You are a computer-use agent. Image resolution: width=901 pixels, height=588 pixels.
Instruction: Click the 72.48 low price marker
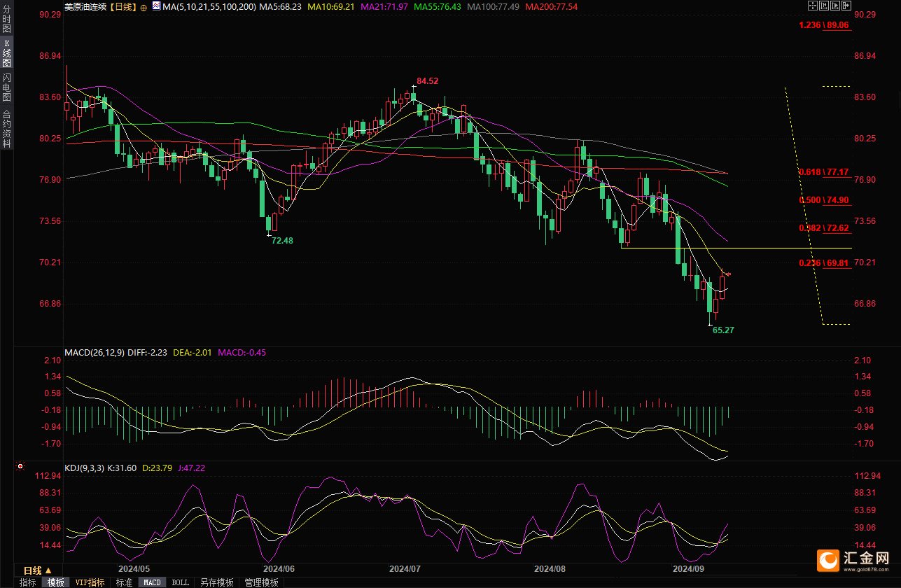click(282, 240)
